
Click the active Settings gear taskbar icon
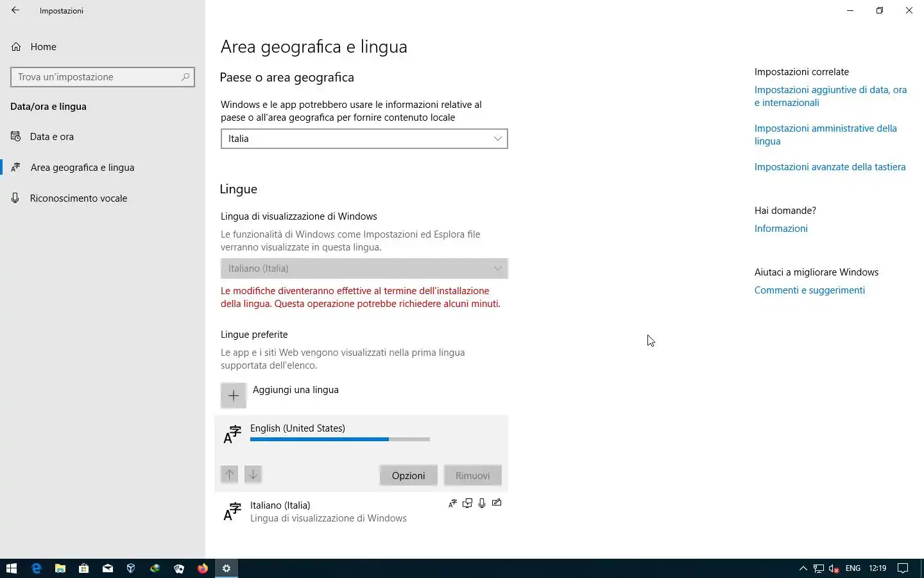pos(226,568)
